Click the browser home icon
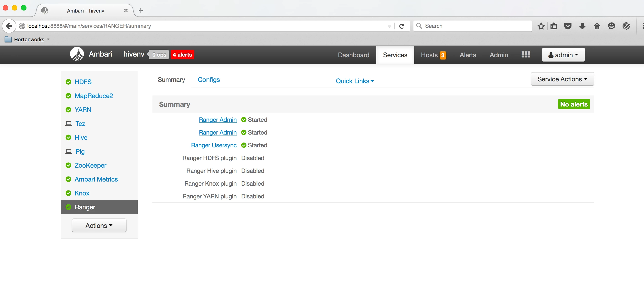Image resolution: width=644 pixels, height=291 pixels. click(597, 26)
